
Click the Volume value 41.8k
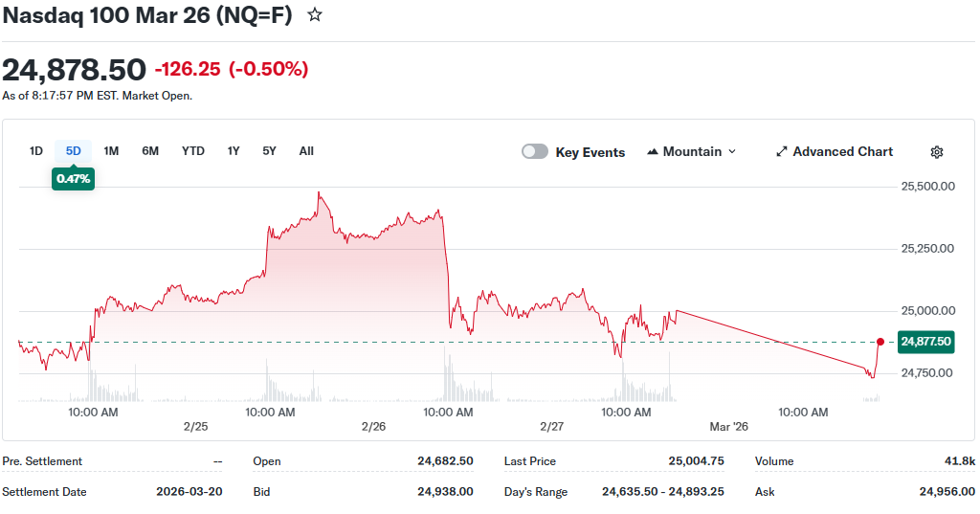point(959,461)
